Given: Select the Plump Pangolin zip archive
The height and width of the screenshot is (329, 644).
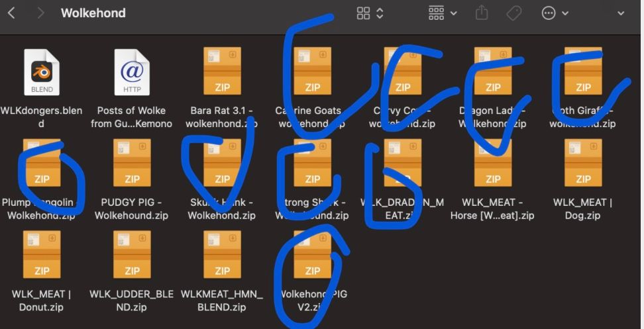Looking at the screenshot, I should coord(42,163).
